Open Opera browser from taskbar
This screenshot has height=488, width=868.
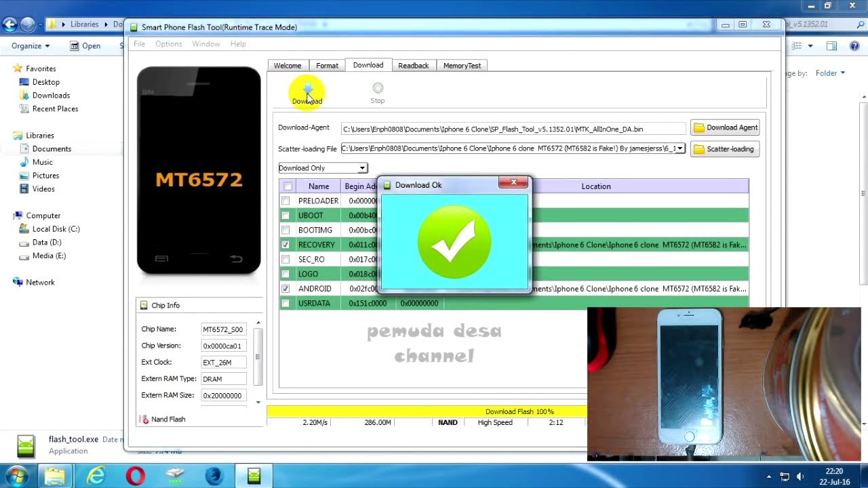click(136, 476)
